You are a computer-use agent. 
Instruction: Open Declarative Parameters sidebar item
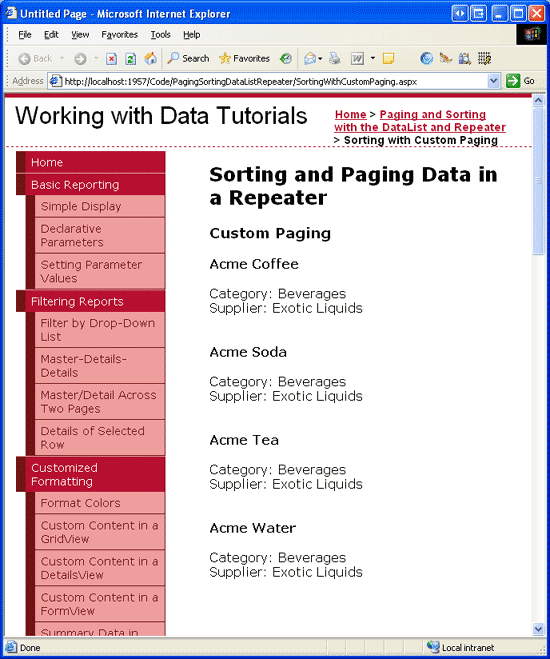pos(100,235)
